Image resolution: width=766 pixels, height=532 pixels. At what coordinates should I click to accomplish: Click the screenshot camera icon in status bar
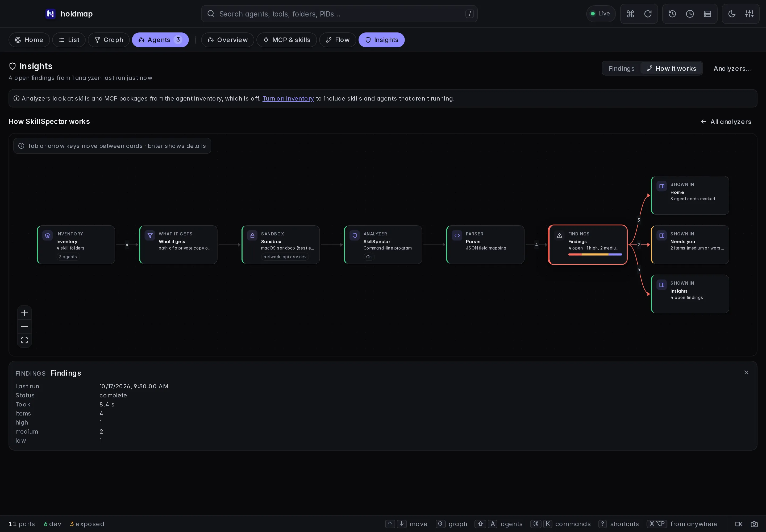[x=754, y=524]
